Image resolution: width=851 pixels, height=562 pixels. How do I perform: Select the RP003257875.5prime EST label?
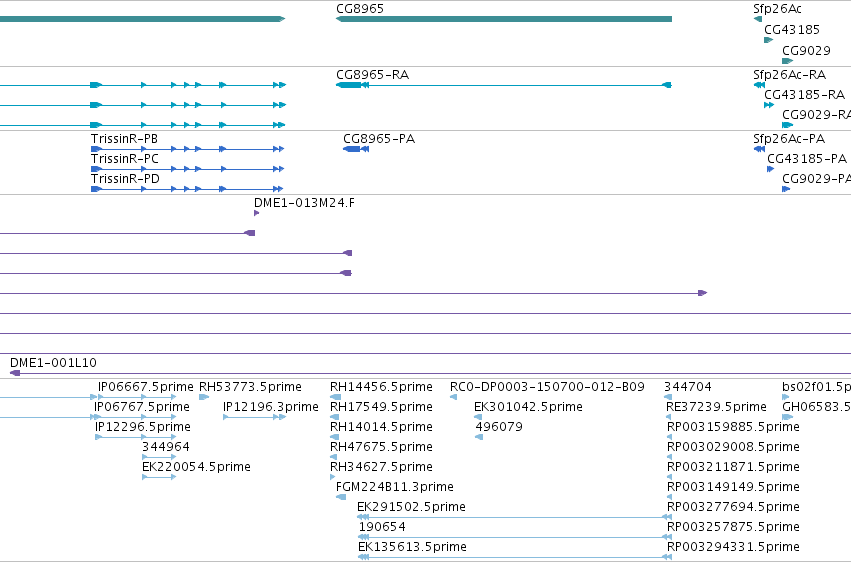coord(733,527)
